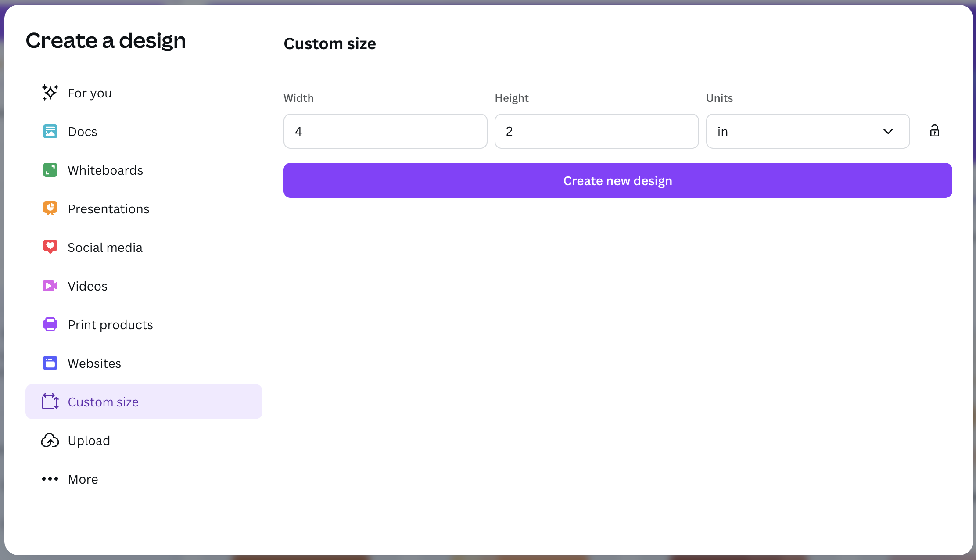Click the Width input field

tap(385, 131)
